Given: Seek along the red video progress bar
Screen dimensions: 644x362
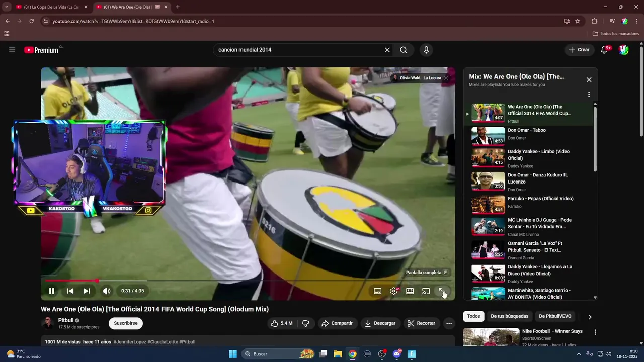Looking at the screenshot, I should [248, 281].
